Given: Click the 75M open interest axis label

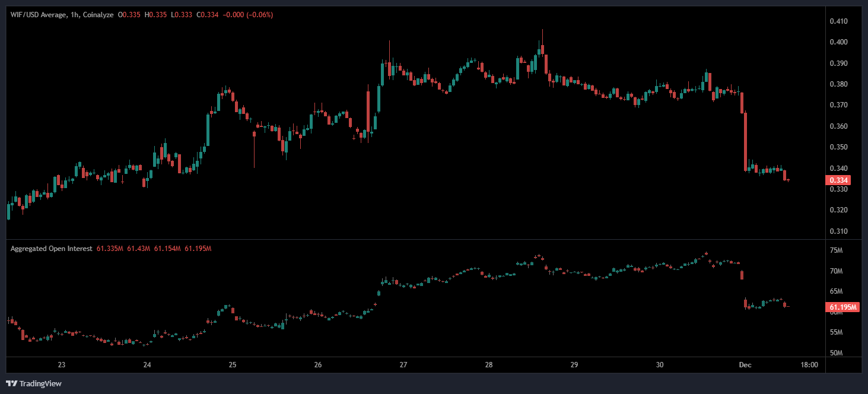Looking at the screenshot, I should click(x=836, y=251).
